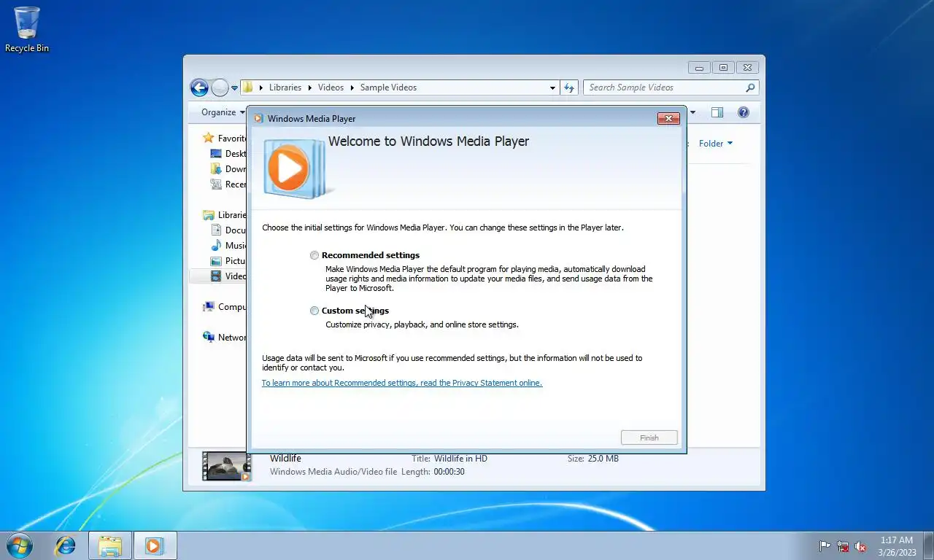Select Favorites in the navigation pane
Viewport: 934px width, 560px height.
pyautogui.click(x=225, y=138)
